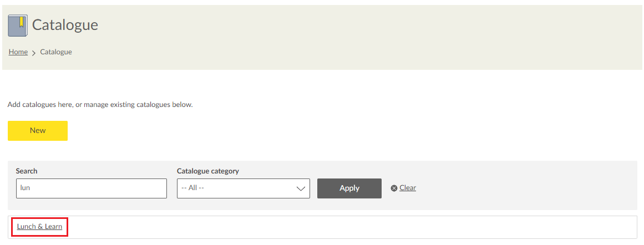Click the Catalogue category label
The width and height of the screenshot is (644, 245).
click(x=208, y=171)
